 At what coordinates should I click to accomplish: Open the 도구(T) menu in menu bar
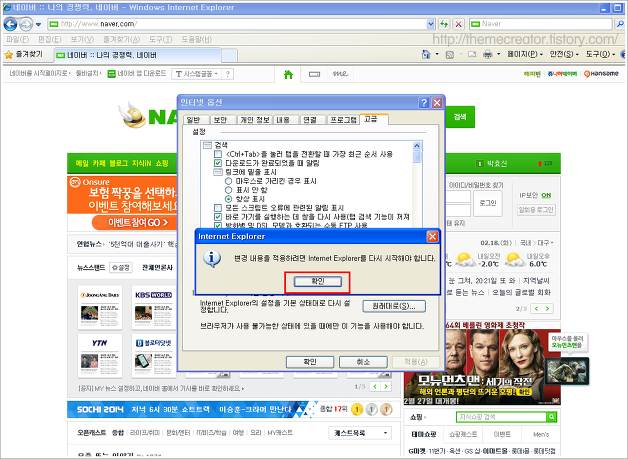click(x=161, y=39)
